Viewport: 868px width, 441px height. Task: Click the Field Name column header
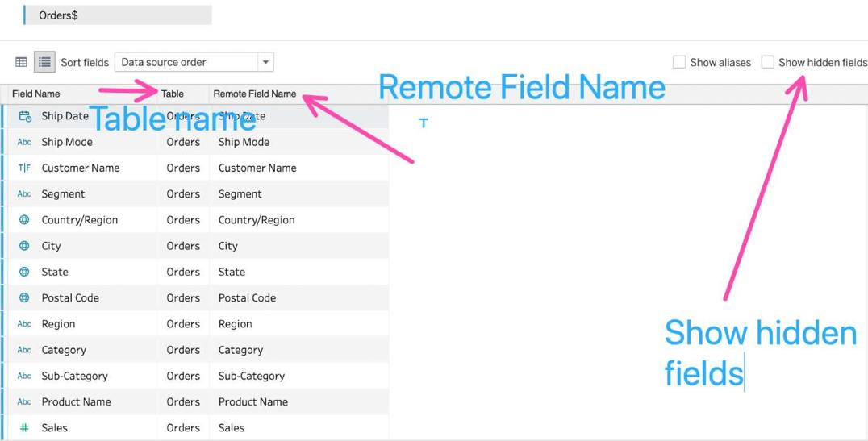point(36,94)
